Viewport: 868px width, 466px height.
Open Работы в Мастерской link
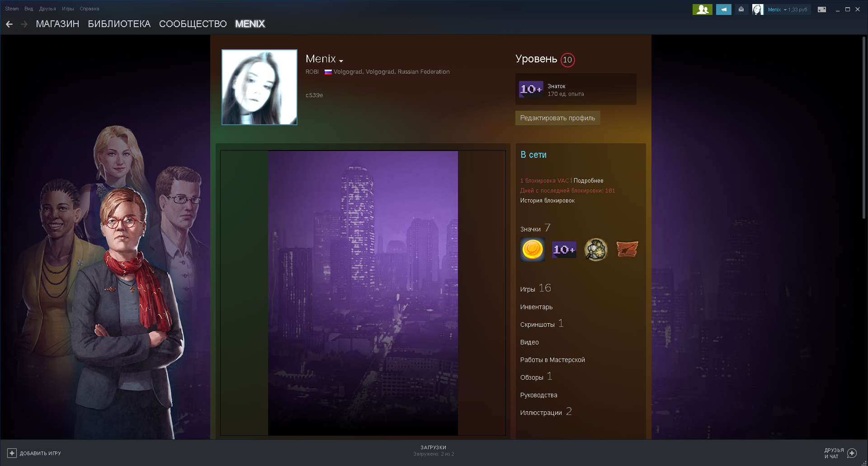pyautogui.click(x=552, y=360)
